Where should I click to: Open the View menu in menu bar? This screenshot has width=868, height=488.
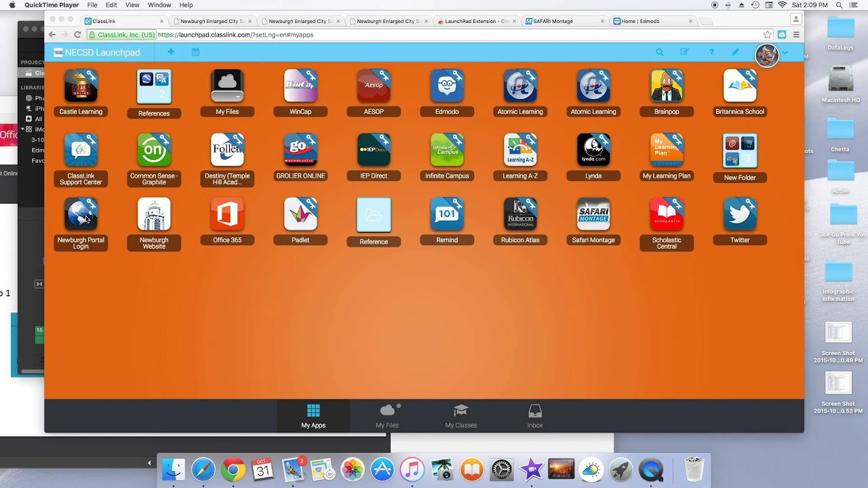point(132,5)
